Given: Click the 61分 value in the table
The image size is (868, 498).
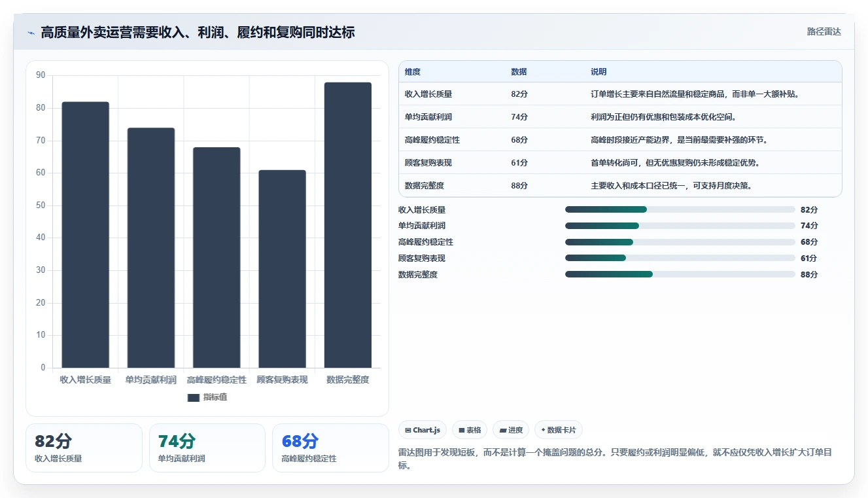Looking at the screenshot, I should coord(519,163).
